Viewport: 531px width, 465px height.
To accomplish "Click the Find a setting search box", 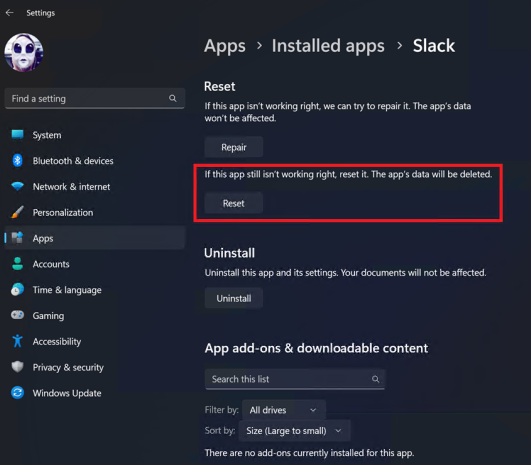I will point(95,99).
